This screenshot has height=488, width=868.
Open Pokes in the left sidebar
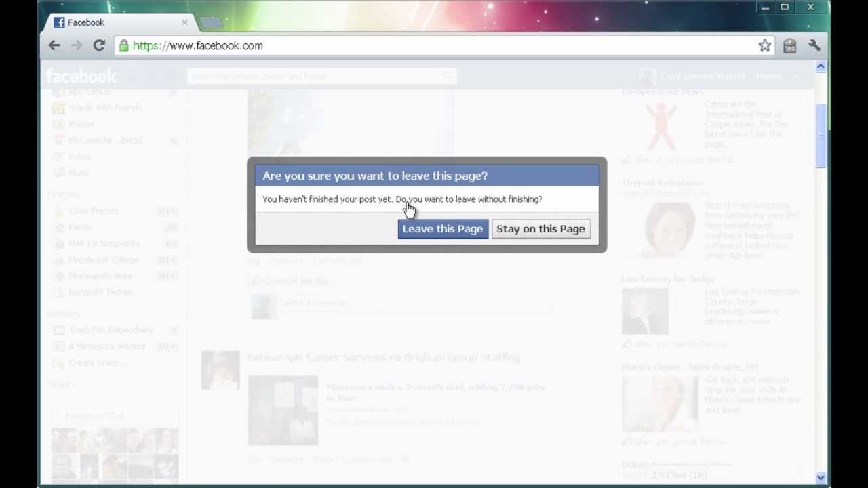pos(79,157)
